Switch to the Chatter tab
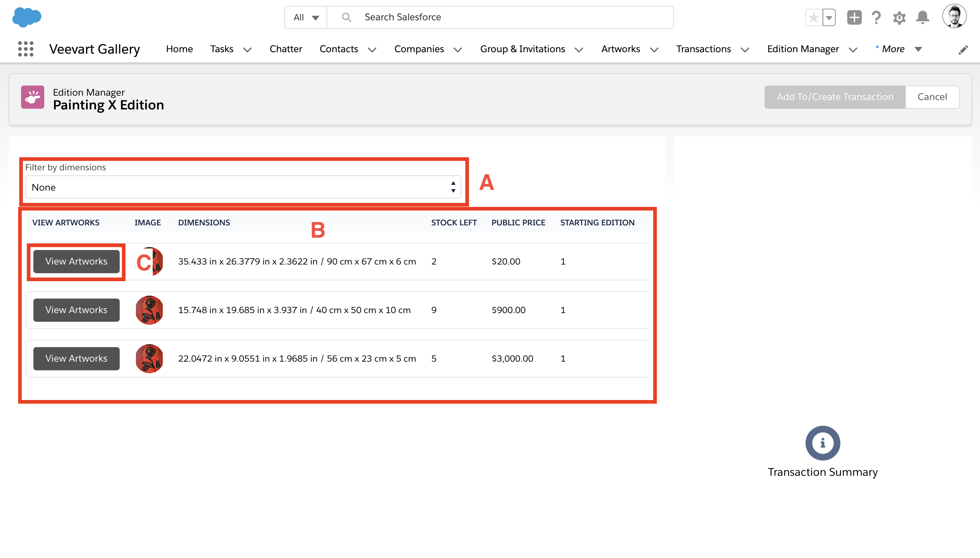Screen dimensions: 980x558 coord(285,49)
